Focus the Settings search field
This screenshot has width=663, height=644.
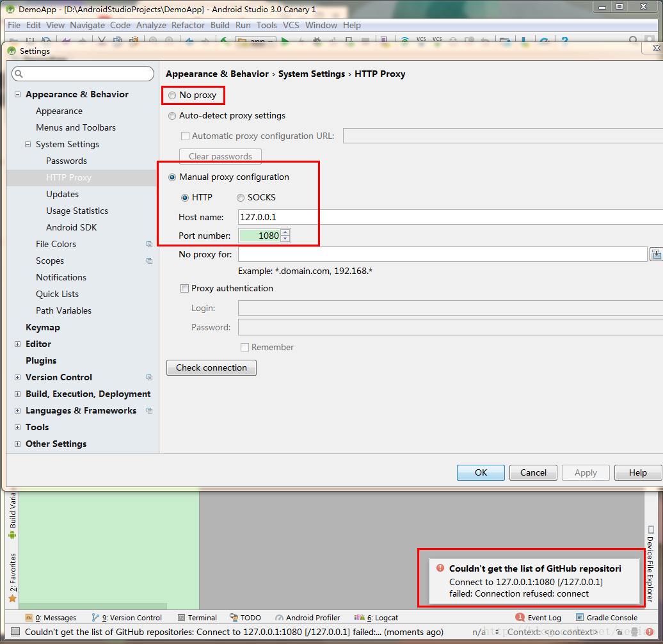83,74
